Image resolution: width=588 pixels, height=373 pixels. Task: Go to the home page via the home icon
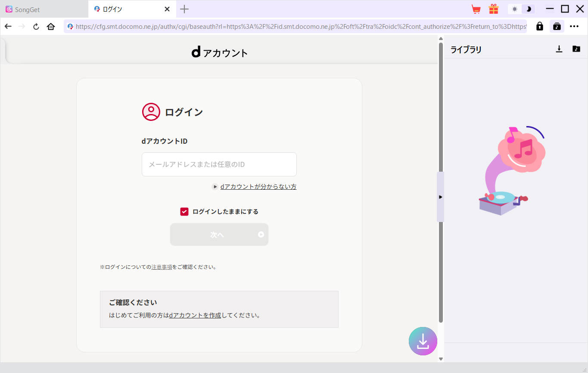[x=51, y=26]
